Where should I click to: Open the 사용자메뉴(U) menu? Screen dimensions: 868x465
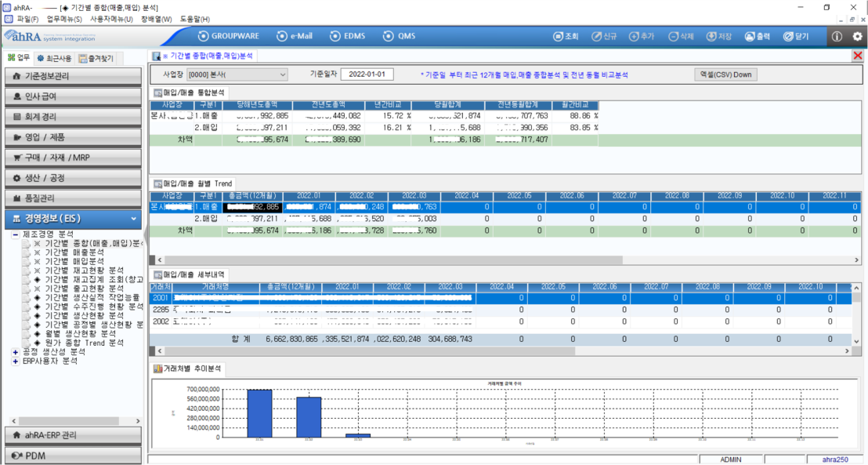tap(111, 19)
